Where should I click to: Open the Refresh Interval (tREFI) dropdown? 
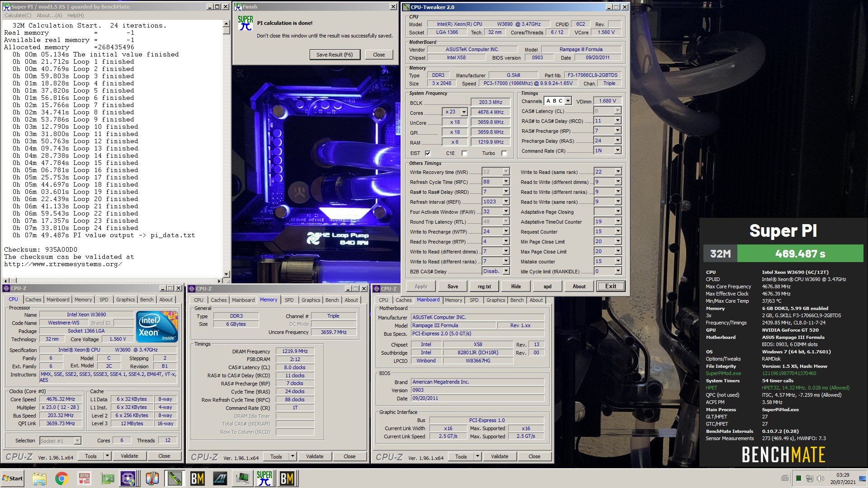(506, 202)
